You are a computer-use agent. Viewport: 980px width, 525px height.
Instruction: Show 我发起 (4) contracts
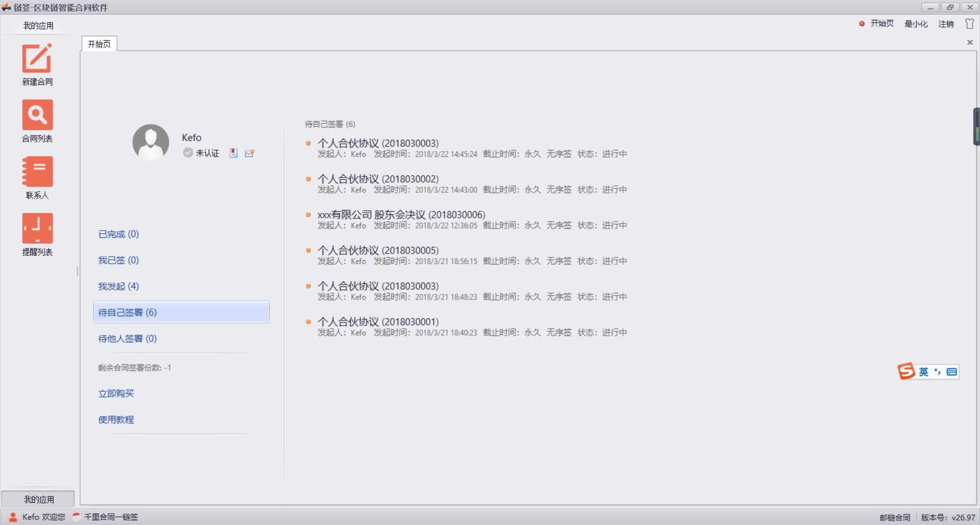118,286
